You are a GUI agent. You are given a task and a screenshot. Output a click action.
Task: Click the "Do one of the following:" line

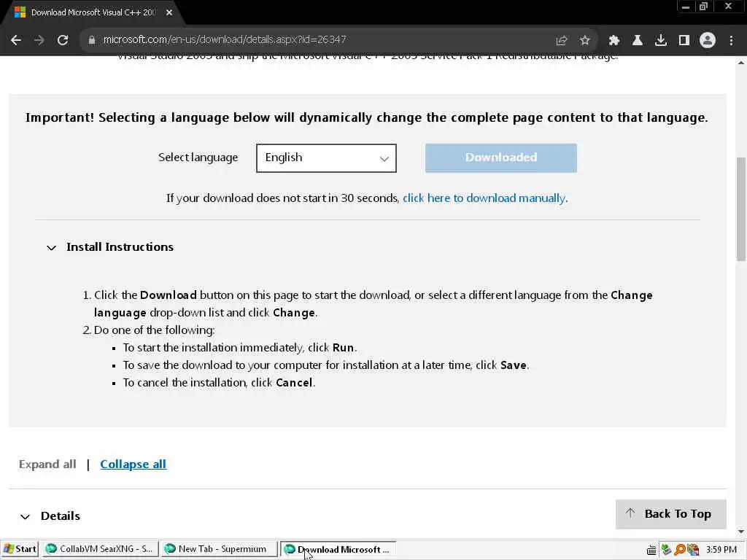pos(154,330)
